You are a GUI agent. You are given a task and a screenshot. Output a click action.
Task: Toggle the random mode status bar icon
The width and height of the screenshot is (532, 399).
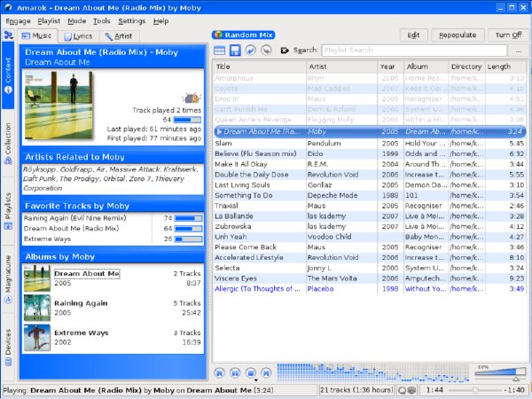pos(411,390)
